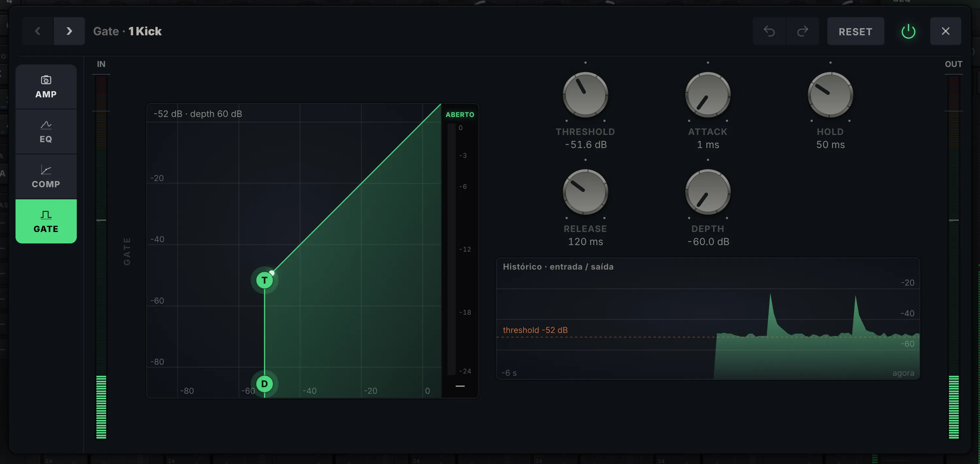Click the ABERTO gate status label
Image resolution: width=980 pixels, height=464 pixels.
pyautogui.click(x=460, y=115)
